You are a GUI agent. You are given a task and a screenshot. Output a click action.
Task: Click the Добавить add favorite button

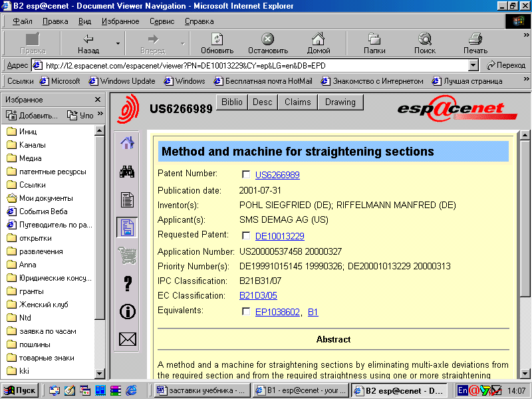click(32, 116)
